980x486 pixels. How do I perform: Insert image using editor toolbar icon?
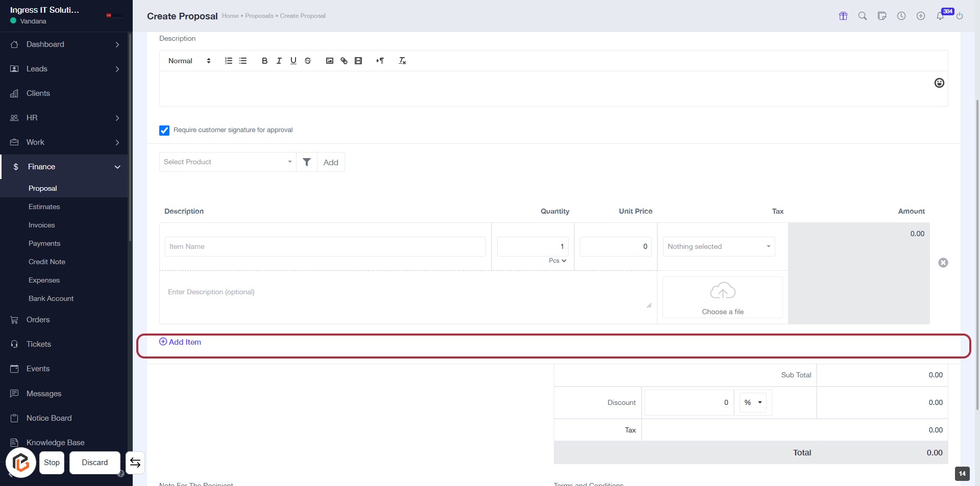330,61
